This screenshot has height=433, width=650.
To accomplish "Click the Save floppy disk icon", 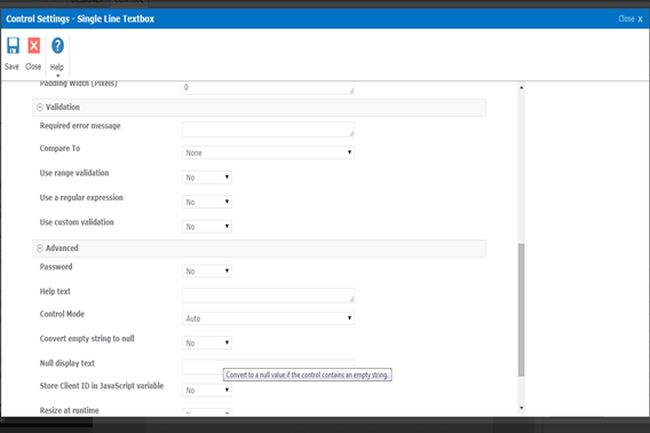I will tap(13, 46).
